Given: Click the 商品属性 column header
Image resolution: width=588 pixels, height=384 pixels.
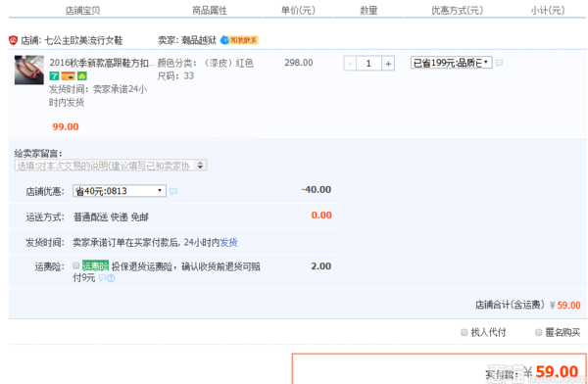Looking at the screenshot, I should click(x=210, y=11).
